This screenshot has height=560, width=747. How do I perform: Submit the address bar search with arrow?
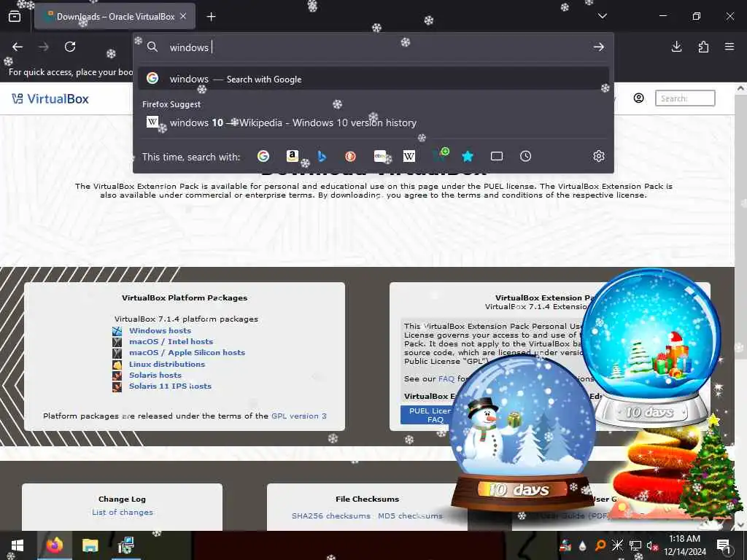[x=599, y=47]
